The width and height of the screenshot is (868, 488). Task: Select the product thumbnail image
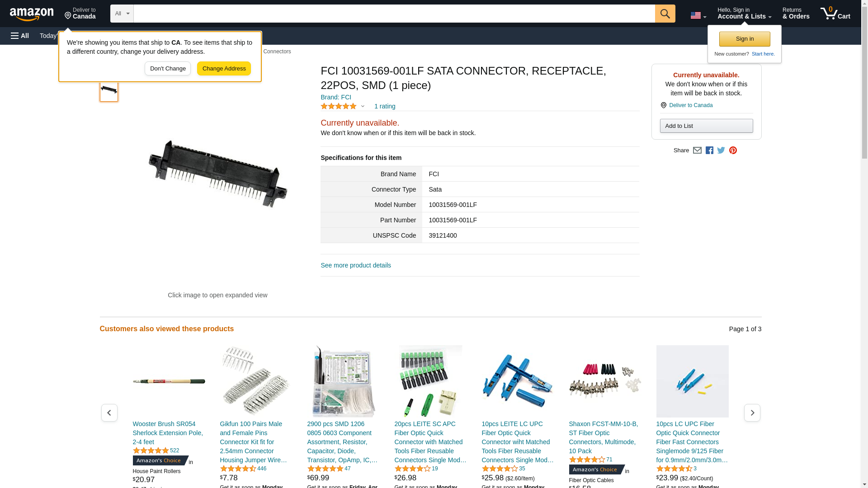[x=109, y=90]
